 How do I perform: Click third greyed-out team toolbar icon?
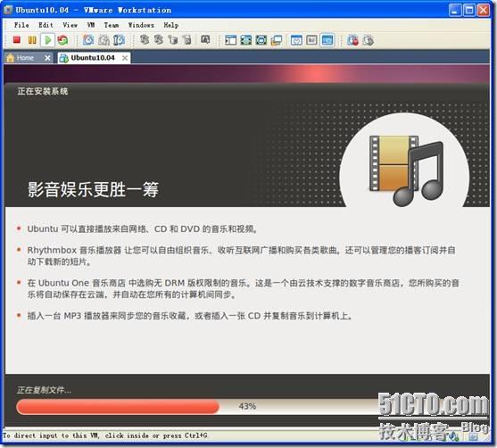[173, 39]
